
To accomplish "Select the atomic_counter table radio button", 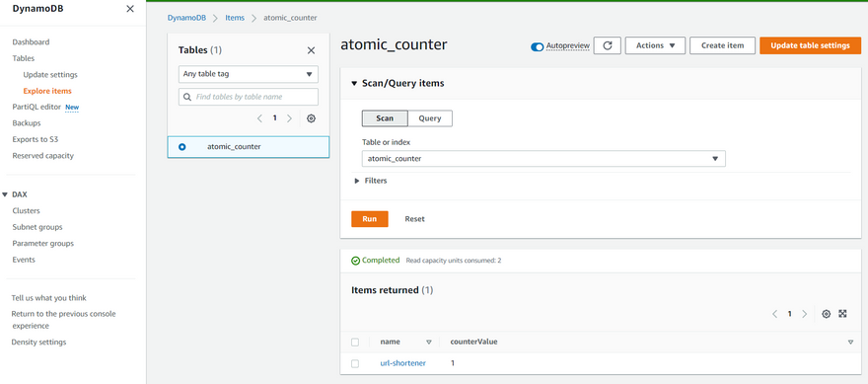I will pos(182,147).
